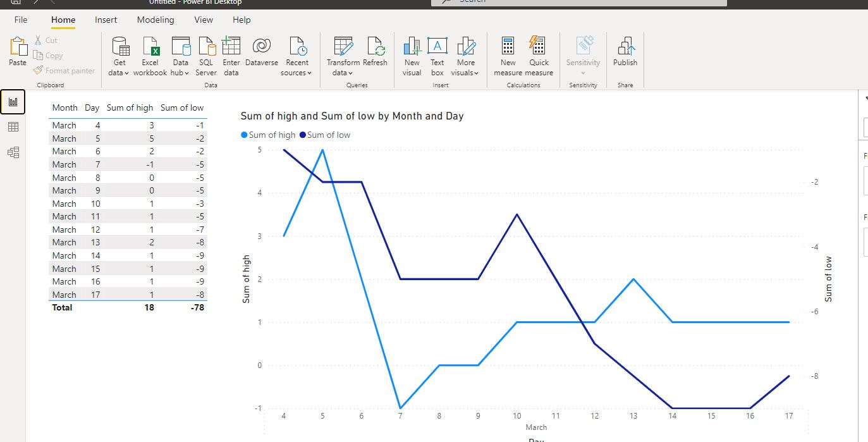Switch to Model view in sidebar
Screen dimensions: 868x442
[13, 152]
